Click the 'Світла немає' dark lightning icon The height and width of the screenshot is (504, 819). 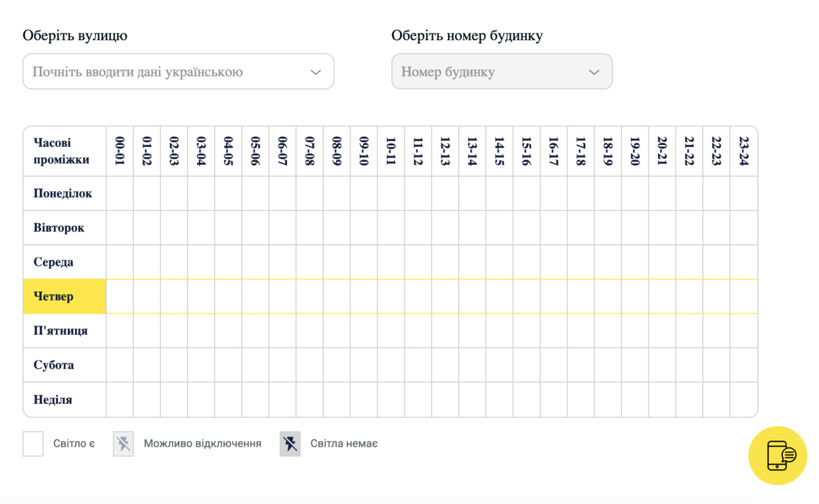(290, 444)
